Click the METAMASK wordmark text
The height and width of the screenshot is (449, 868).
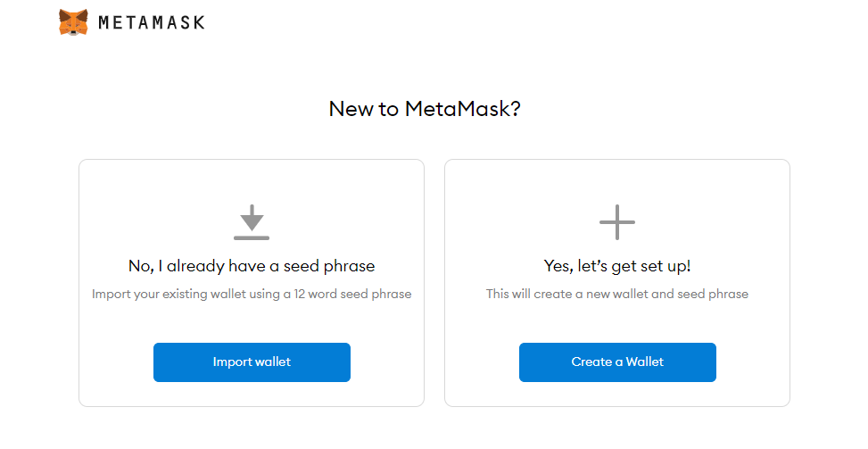coord(151,22)
